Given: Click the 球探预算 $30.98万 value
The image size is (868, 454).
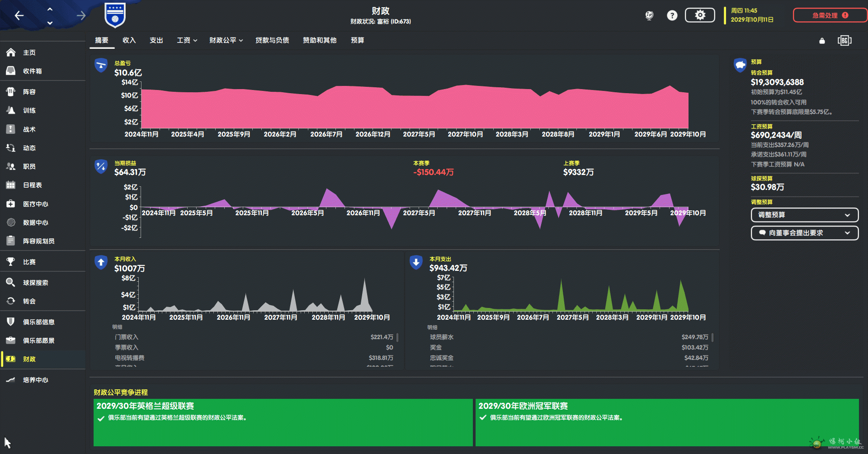Looking at the screenshot, I should pos(767,187).
